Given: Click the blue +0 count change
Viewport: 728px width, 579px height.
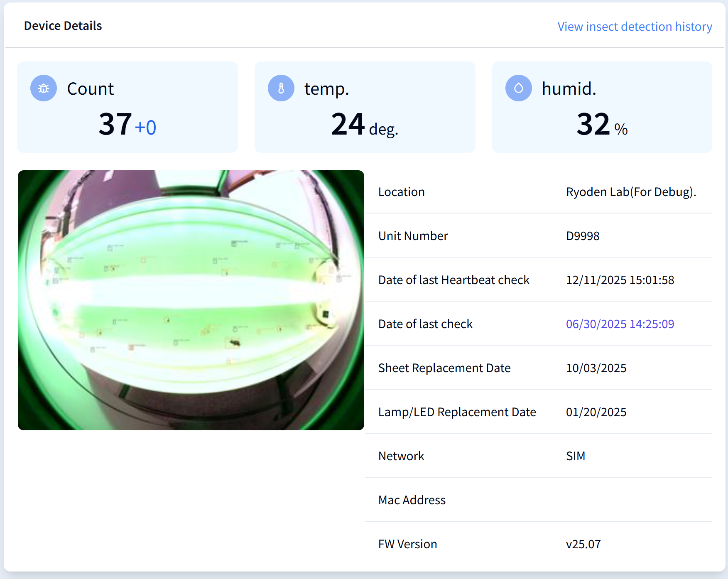Looking at the screenshot, I should (x=146, y=128).
